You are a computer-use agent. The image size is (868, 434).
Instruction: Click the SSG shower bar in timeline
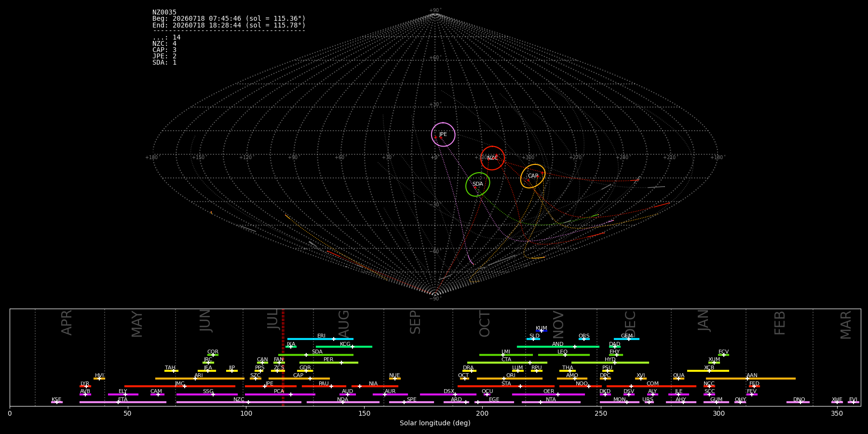[x=207, y=394]
